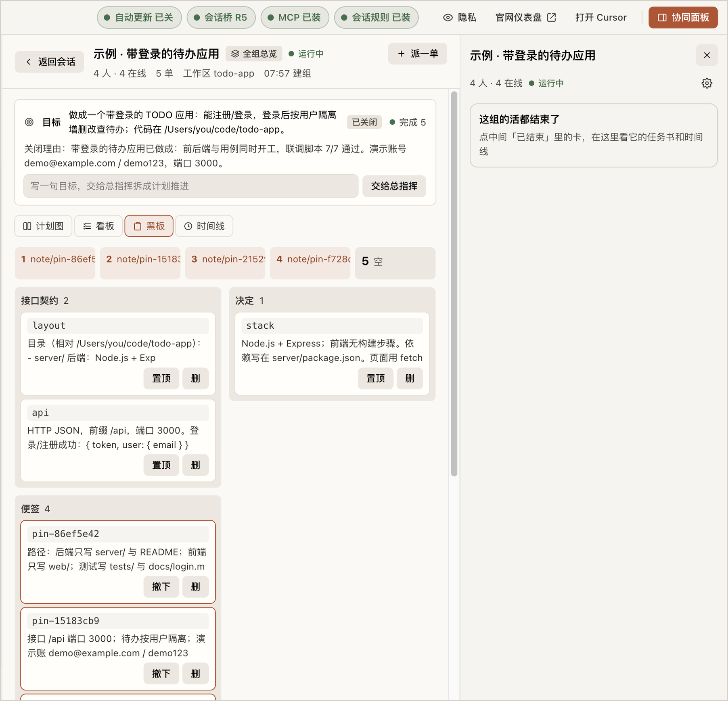The image size is (728, 701).
Task: Select pinned slot 4 note/pin-f728
Action: click(310, 263)
